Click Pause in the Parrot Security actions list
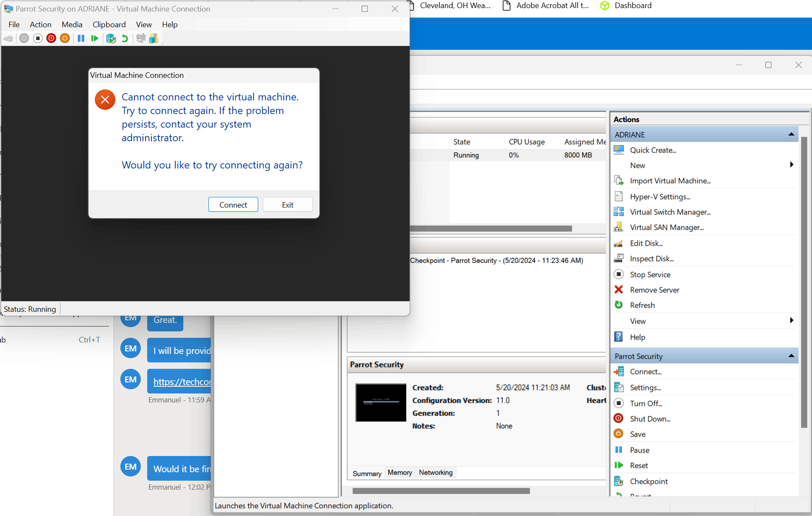This screenshot has height=516, width=812. 639,450
